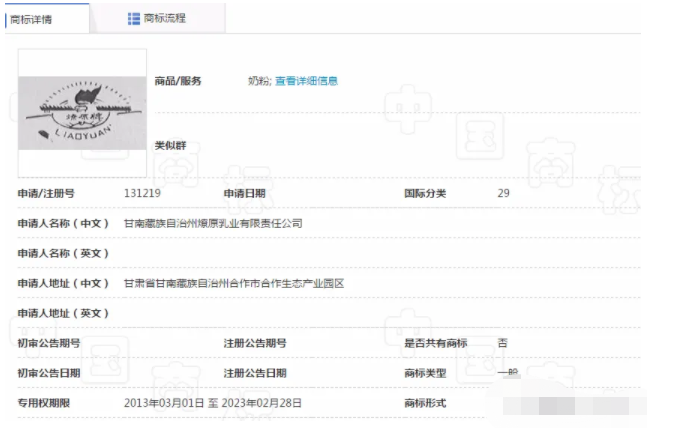This screenshot has width=696, height=428.
Task: Switch to the 商标流程 tab
Action: [x=158, y=19]
